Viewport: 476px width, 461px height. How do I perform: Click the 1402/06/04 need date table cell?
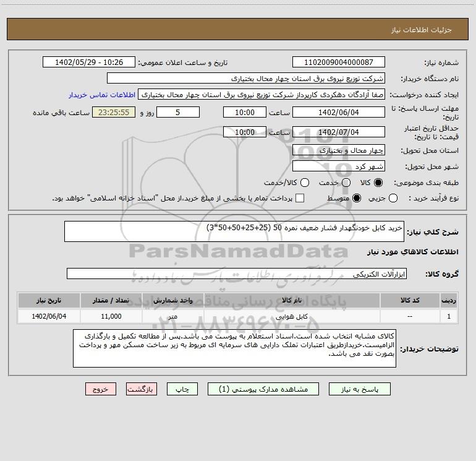[x=49, y=316]
